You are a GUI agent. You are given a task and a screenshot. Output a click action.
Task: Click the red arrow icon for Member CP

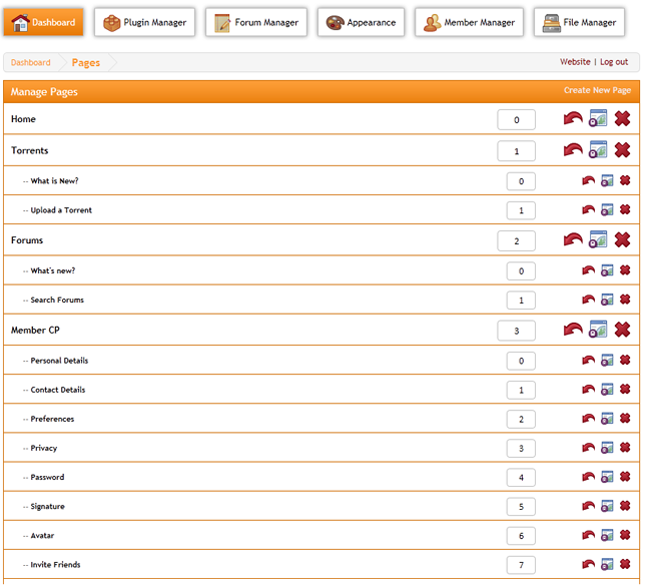(x=573, y=330)
